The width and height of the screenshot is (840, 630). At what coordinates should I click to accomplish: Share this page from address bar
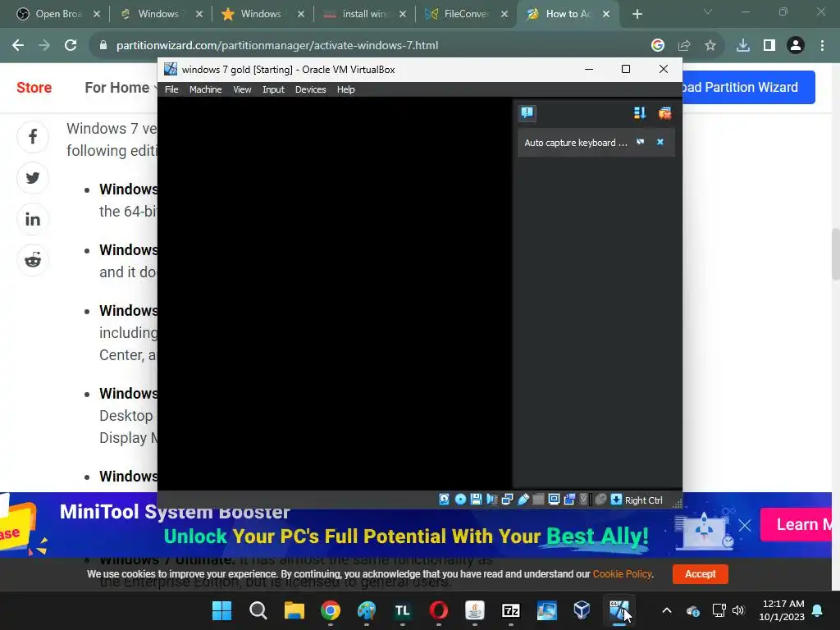684,46
